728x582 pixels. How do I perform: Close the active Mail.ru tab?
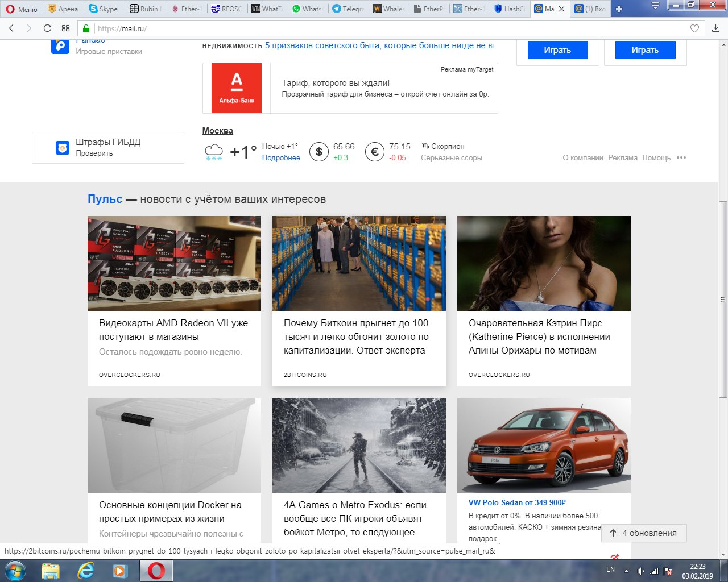[562, 9]
